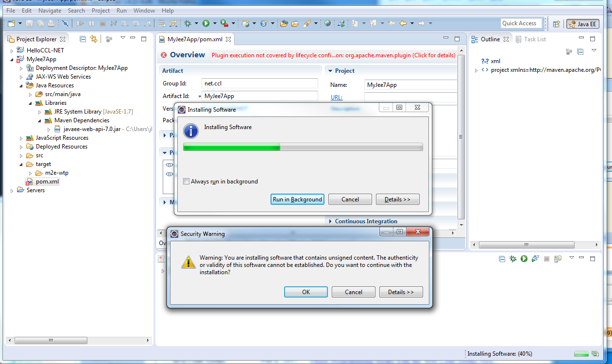Click Link with Editor in Project Explorer
The width and height of the screenshot is (612, 364).
pyautogui.click(x=94, y=39)
